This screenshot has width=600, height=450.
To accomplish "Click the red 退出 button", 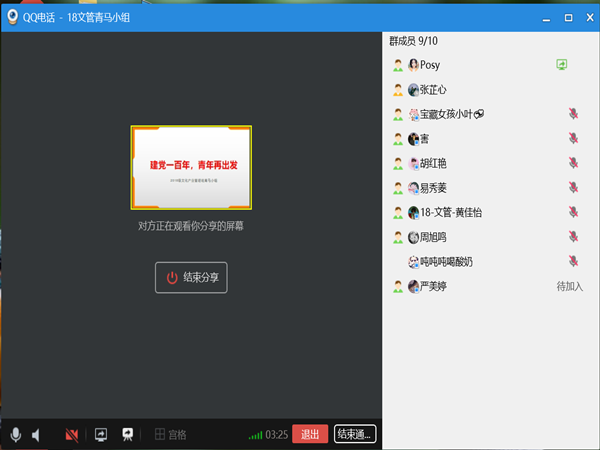I will coord(310,434).
